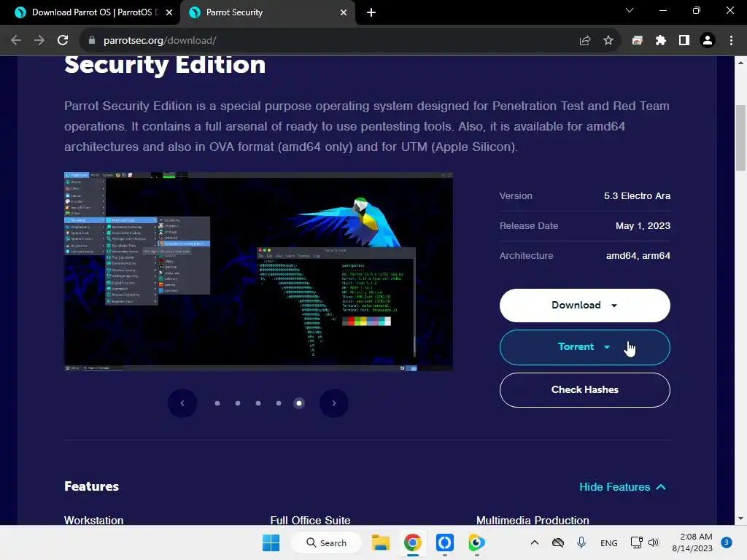Open the notification badge showing 3

pyautogui.click(x=727, y=542)
